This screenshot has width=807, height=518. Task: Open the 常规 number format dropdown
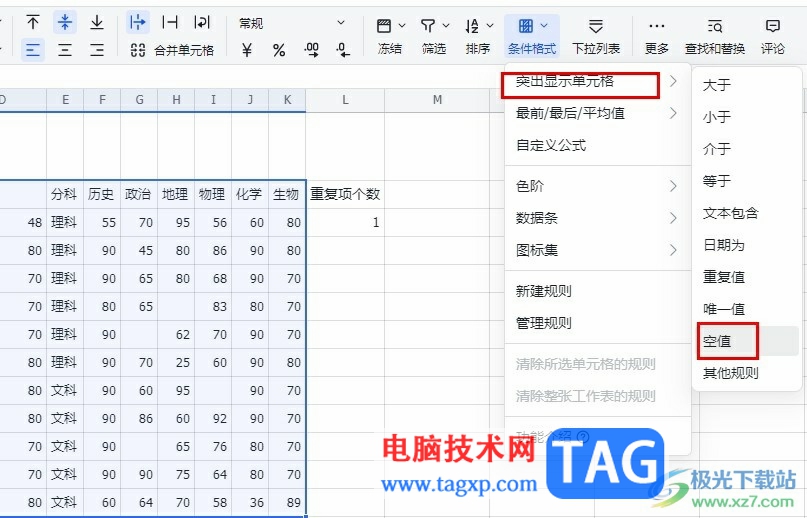292,23
